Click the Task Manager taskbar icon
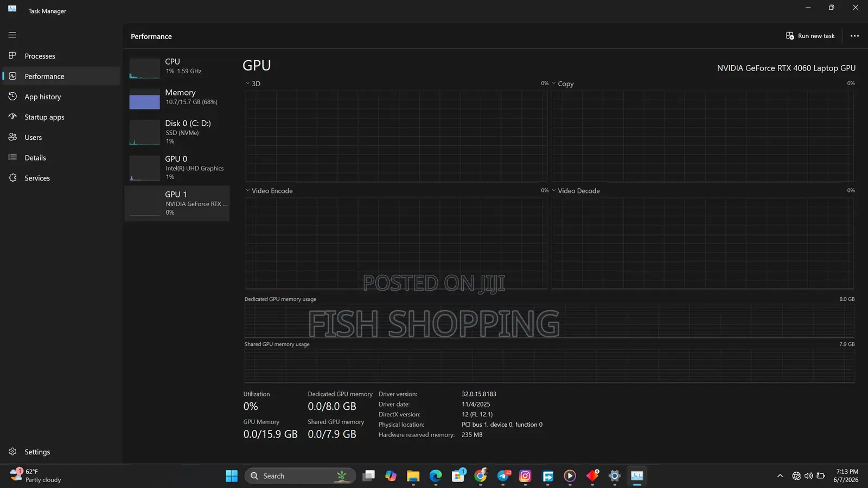The image size is (868, 488). 637,476
